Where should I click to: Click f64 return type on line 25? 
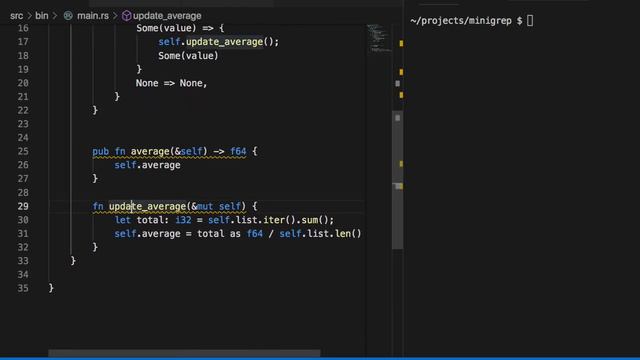coord(238,151)
